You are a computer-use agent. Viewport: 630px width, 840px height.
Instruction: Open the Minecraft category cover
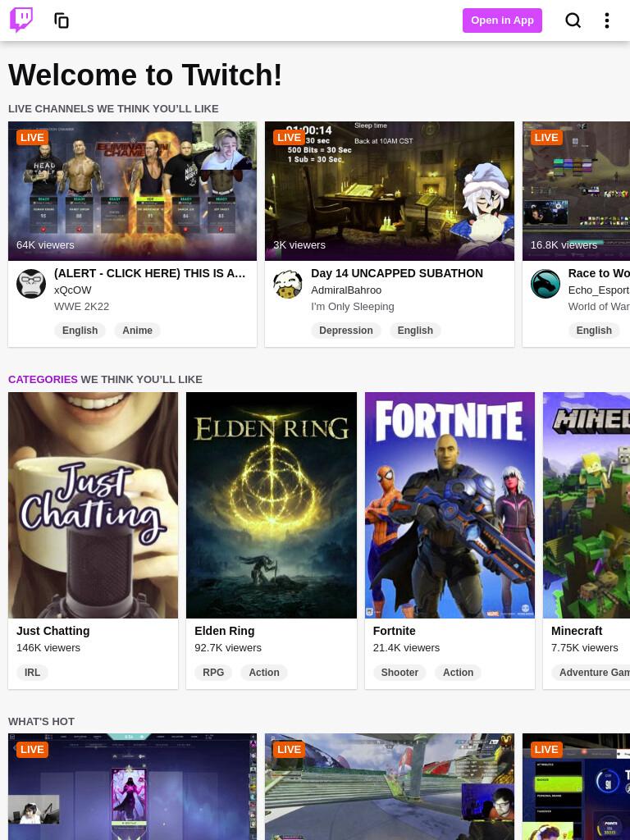coord(587,505)
